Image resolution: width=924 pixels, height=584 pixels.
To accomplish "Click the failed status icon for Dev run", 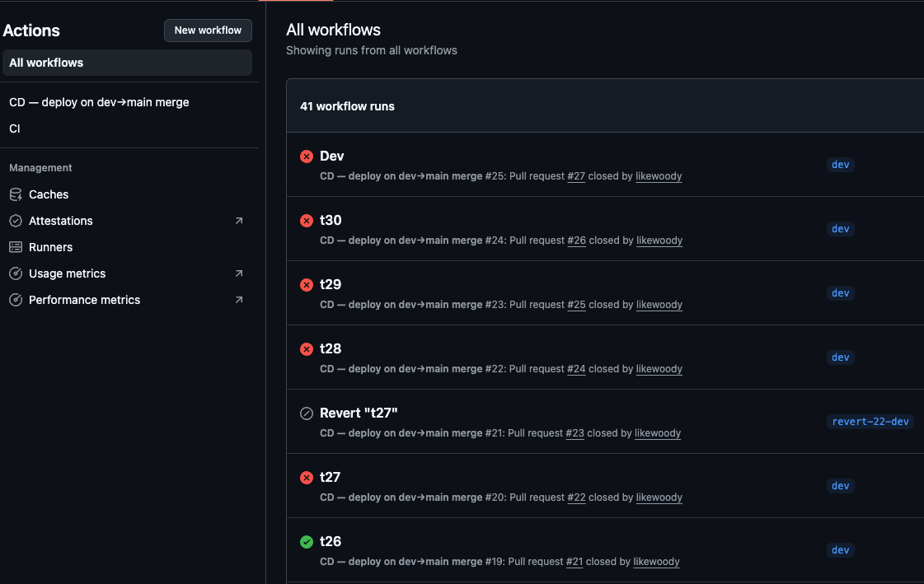I will 307,157.
